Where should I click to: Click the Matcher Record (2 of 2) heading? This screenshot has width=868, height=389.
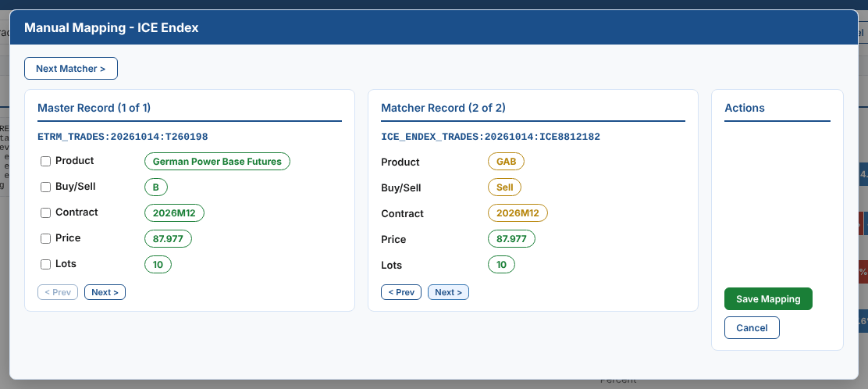(x=443, y=108)
